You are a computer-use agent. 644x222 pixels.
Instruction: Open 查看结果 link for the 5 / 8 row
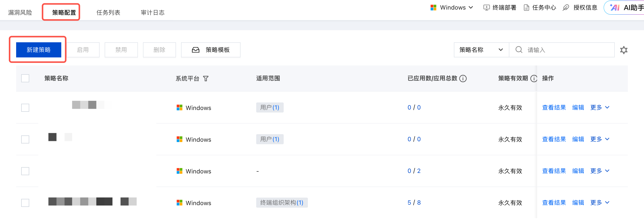pos(554,203)
